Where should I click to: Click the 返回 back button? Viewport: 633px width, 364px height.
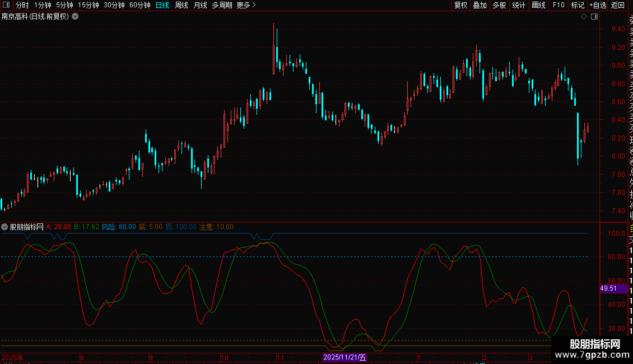point(618,5)
